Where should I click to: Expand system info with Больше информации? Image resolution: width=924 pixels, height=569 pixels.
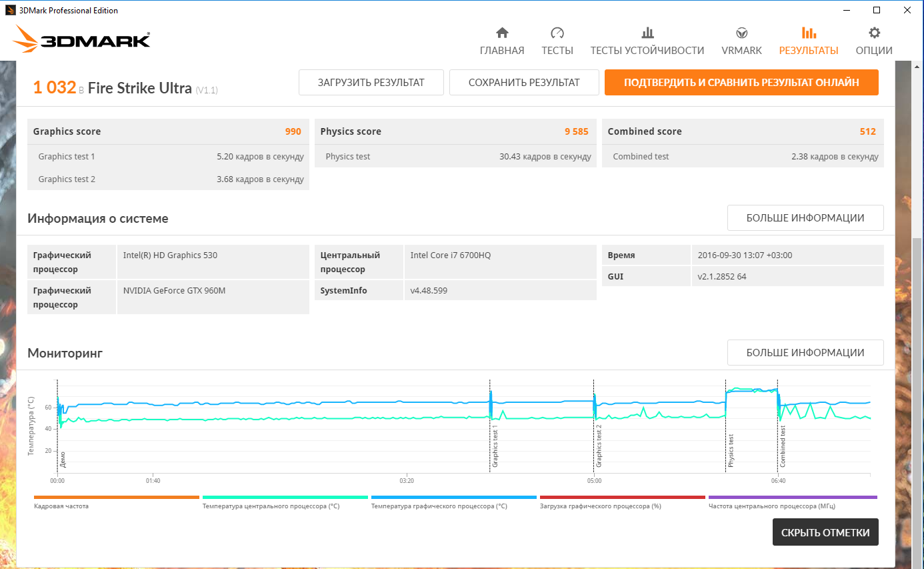(x=805, y=218)
